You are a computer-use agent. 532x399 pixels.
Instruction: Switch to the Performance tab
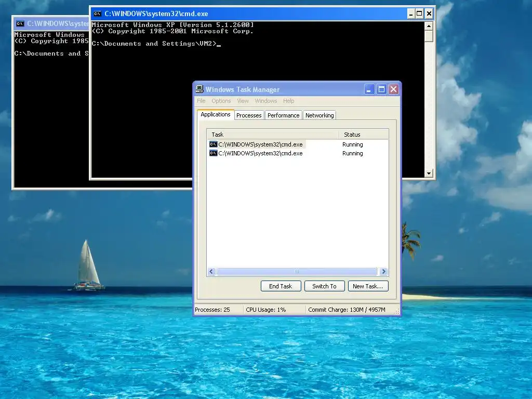(x=283, y=115)
